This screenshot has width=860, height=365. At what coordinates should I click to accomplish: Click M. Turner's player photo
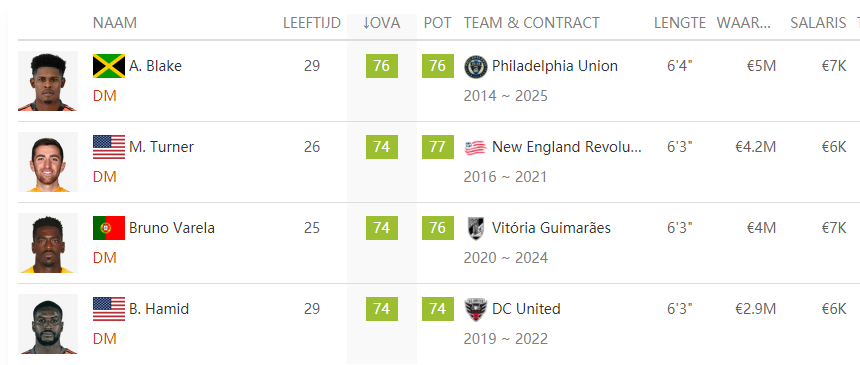[x=48, y=162]
